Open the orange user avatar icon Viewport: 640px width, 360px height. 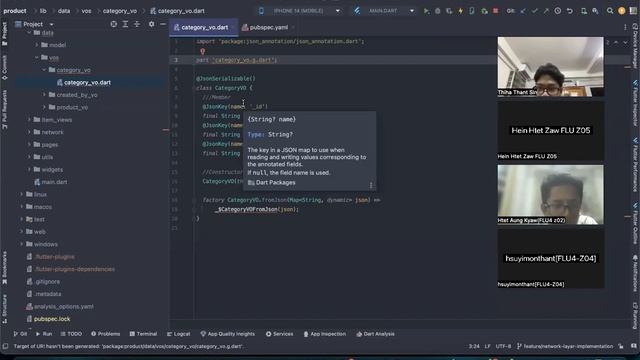coord(622,11)
